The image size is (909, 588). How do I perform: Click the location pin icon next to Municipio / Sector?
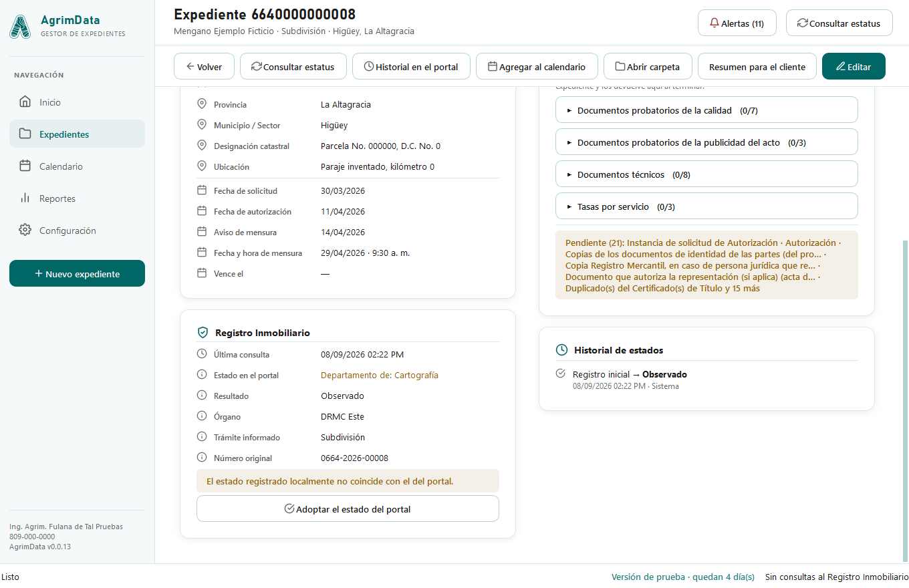[202, 126]
